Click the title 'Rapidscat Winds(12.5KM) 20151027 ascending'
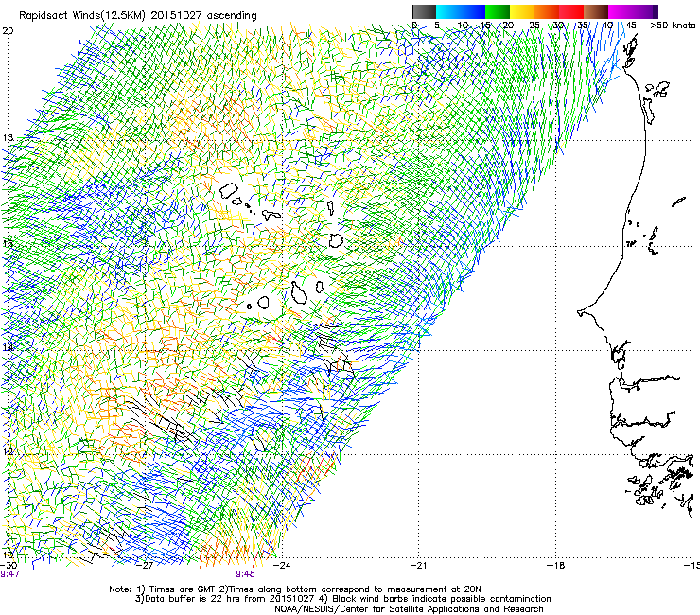This screenshot has width=700, height=615. point(138,16)
